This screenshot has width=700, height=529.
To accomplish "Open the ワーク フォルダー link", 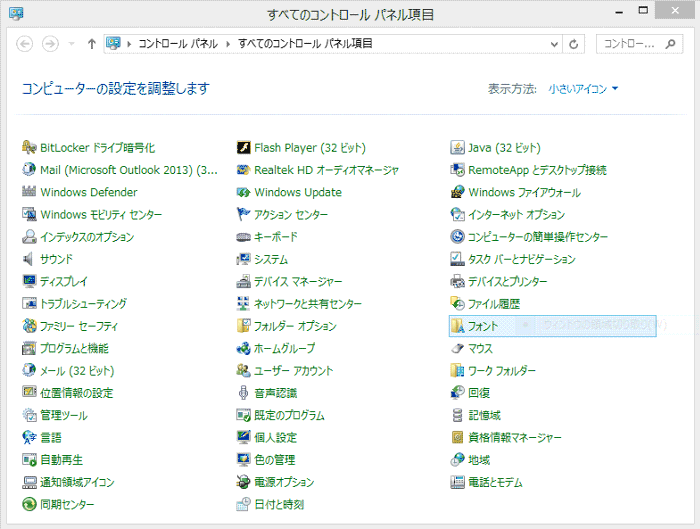I will (502, 371).
